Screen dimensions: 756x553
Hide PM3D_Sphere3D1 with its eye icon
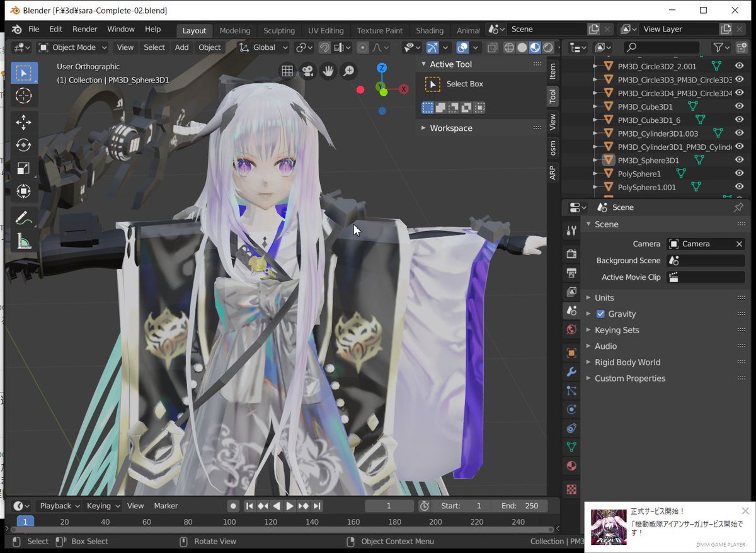coord(740,160)
